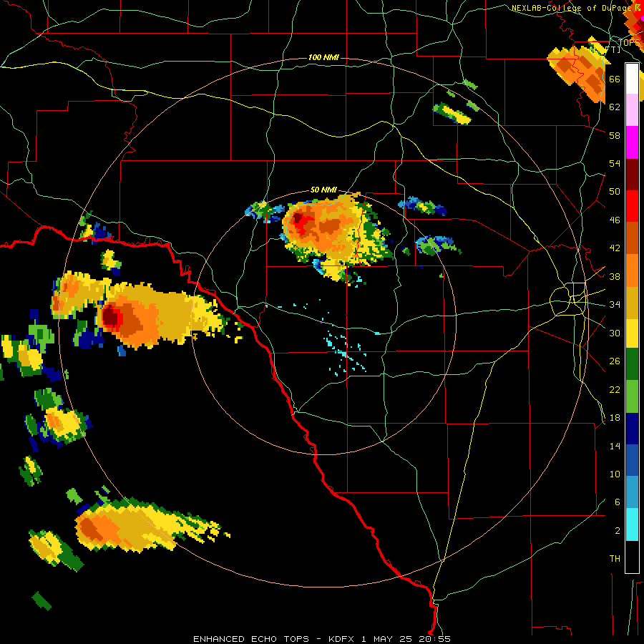Choose the bright red legend color band
The image size is (644, 644).
(632, 206)
